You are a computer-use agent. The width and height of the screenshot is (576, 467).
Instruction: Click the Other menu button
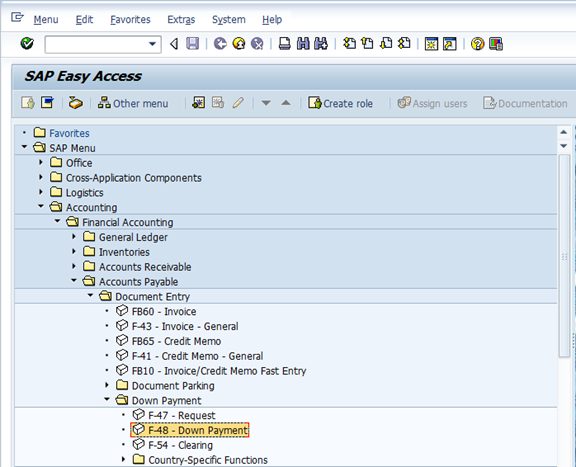pos(133,103)
